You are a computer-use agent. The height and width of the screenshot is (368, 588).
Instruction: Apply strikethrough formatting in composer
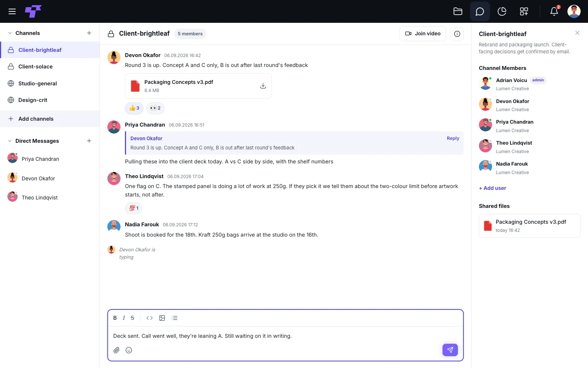[x=133, y=318]
